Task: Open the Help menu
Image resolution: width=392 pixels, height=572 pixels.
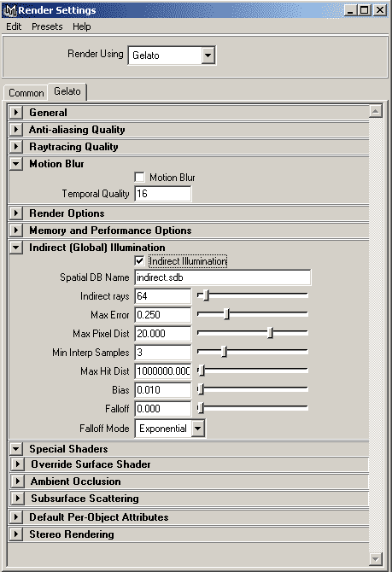Action: pos(82,26)
